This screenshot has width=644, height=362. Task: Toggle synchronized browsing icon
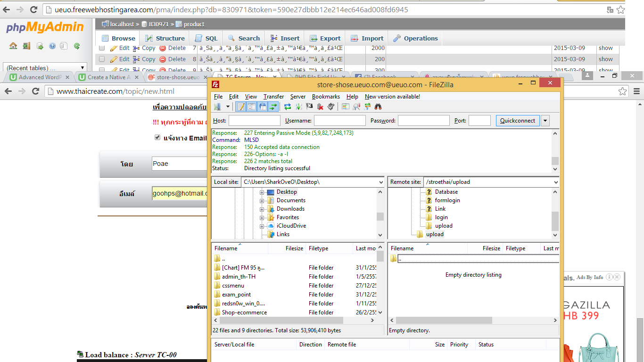(x=367, y=107)
